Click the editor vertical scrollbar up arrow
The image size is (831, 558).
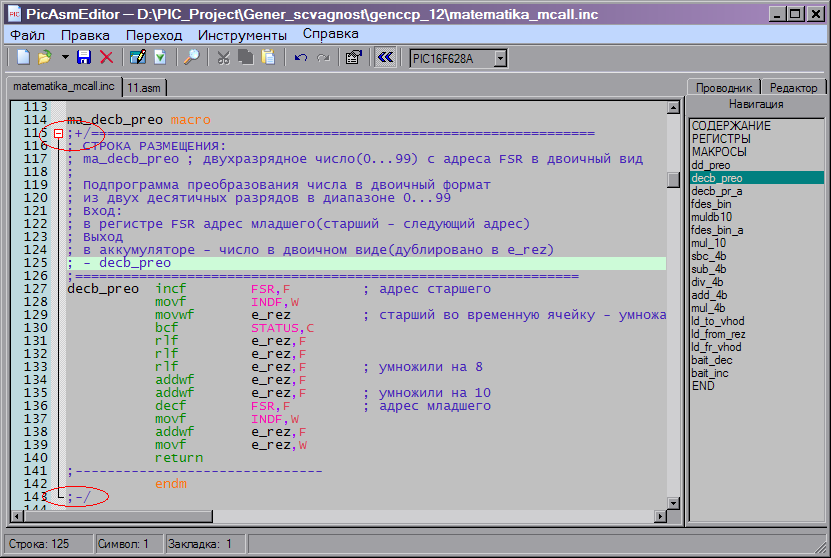[x=673, y=108]
